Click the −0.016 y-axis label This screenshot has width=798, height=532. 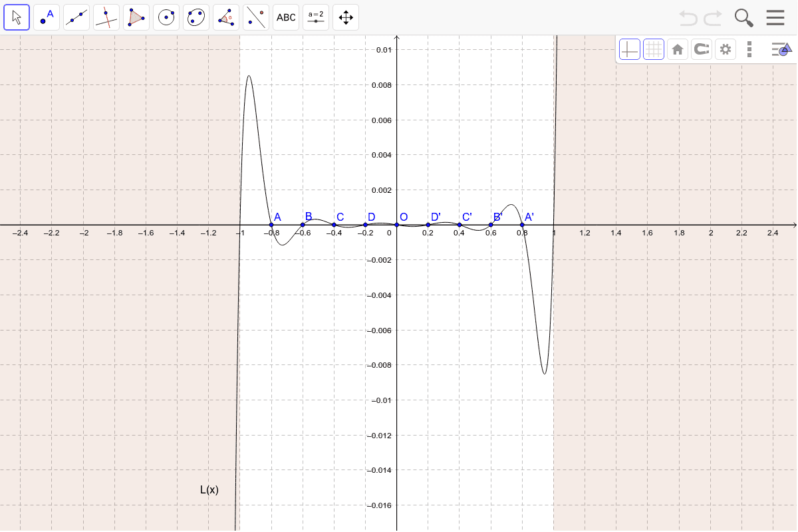click(x=380, y=505)
